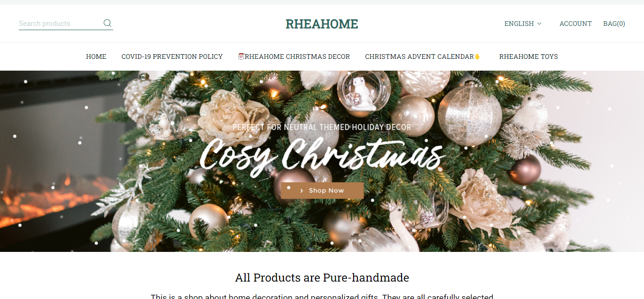Click the arrow inside Shop Now button
Image resolution: width=644 pixels, height=299 pixels.
(302, 191)
